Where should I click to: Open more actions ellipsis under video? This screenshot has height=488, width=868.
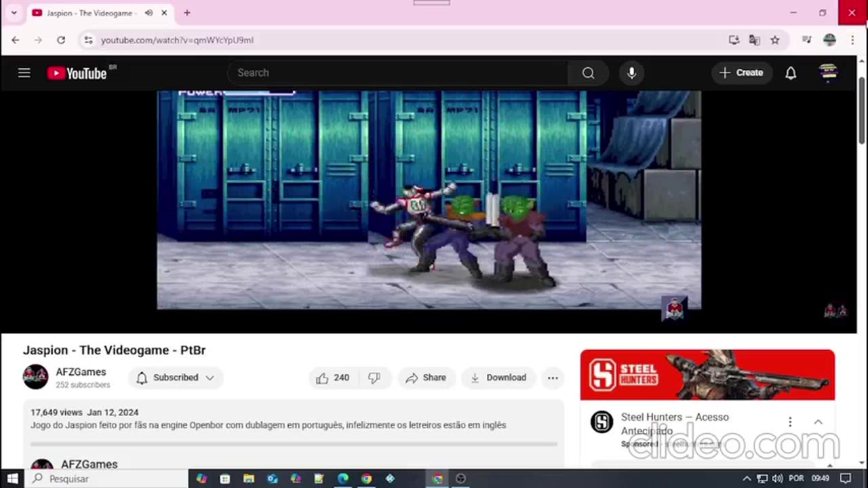(x=553, y=378)
